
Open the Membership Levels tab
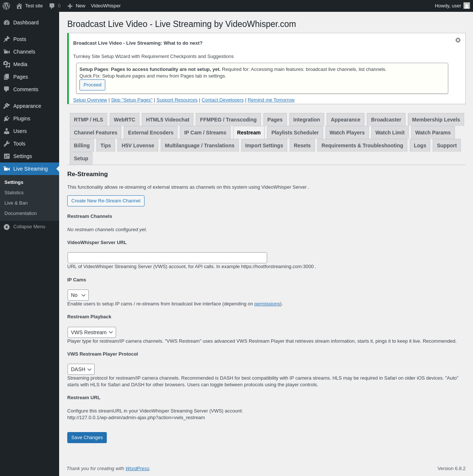[x=436, y=120]
